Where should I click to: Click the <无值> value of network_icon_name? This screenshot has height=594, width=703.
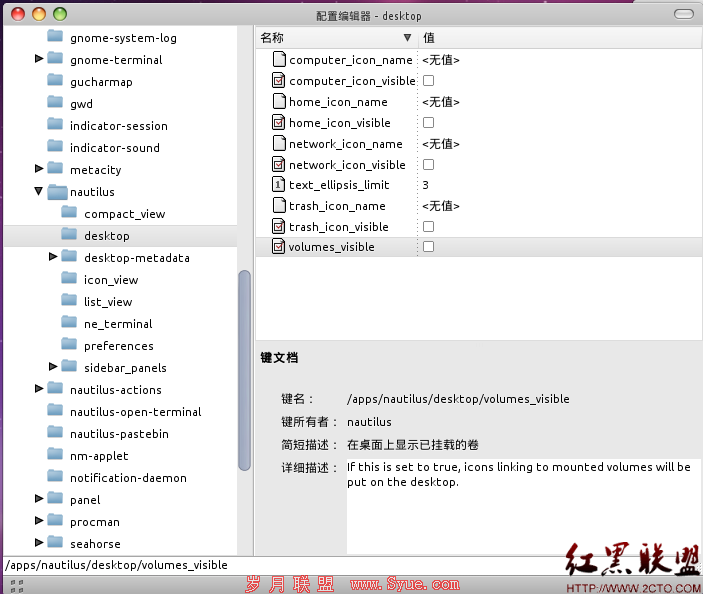click(x=441, y=144)
